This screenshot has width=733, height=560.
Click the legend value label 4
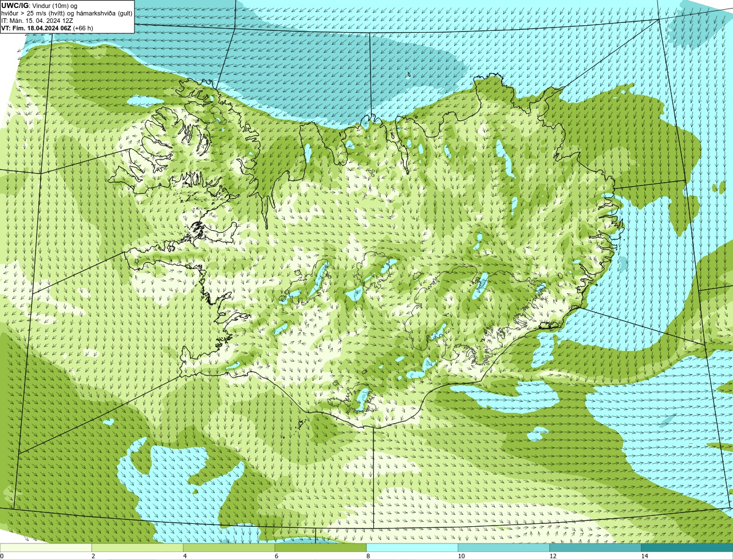(x=184, y=556)
